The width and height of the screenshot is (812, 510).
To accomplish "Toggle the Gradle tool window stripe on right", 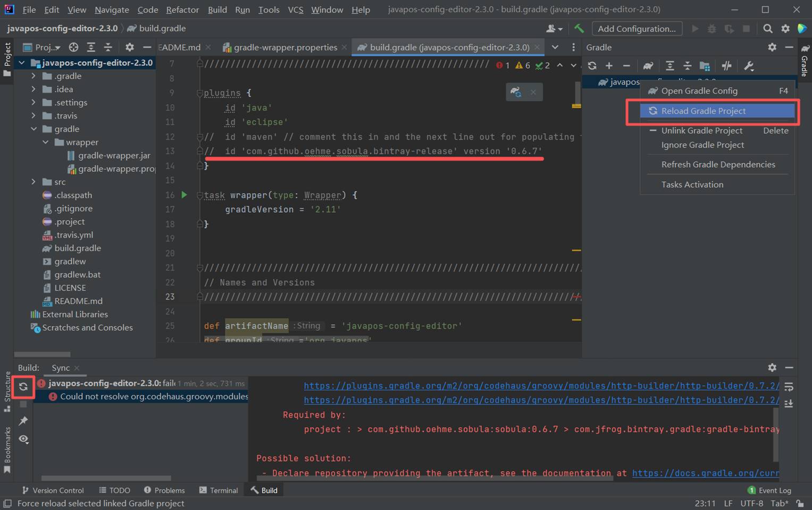I will point(805,61).
